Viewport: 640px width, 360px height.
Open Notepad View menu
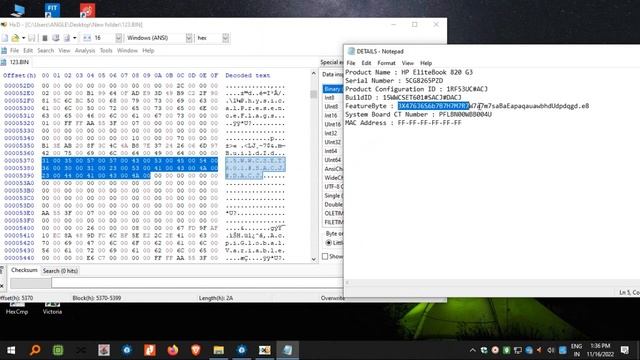407,63
